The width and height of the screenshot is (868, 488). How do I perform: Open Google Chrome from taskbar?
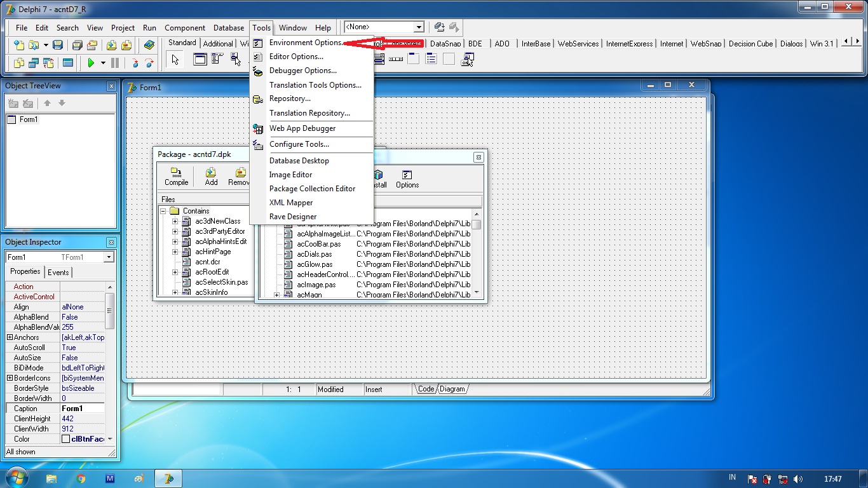[81, 478]
